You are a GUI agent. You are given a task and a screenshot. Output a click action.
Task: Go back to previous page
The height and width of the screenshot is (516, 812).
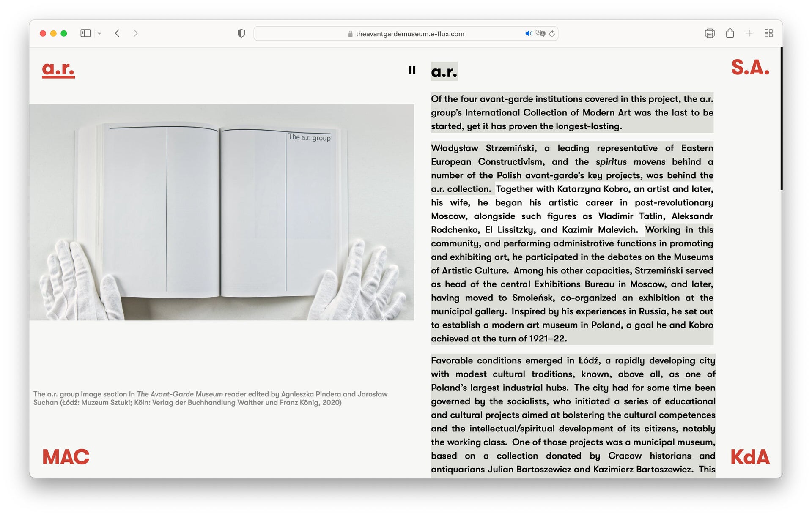(x=117, y=33)
